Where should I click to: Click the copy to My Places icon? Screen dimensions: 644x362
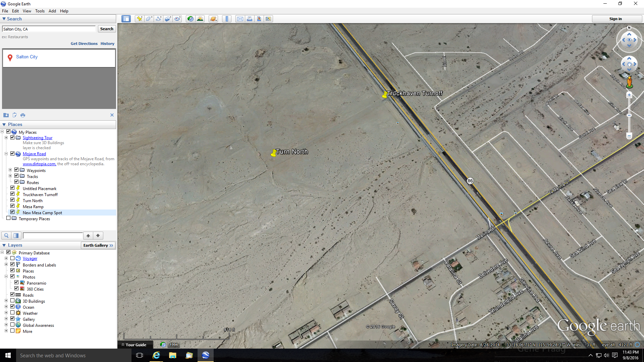[14, 115]
